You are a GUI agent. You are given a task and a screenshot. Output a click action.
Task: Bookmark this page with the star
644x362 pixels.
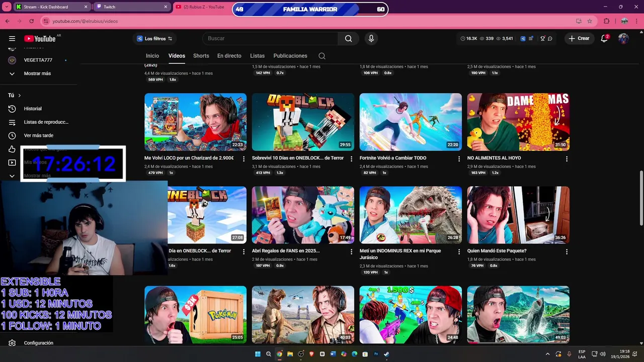coord(590,21)
